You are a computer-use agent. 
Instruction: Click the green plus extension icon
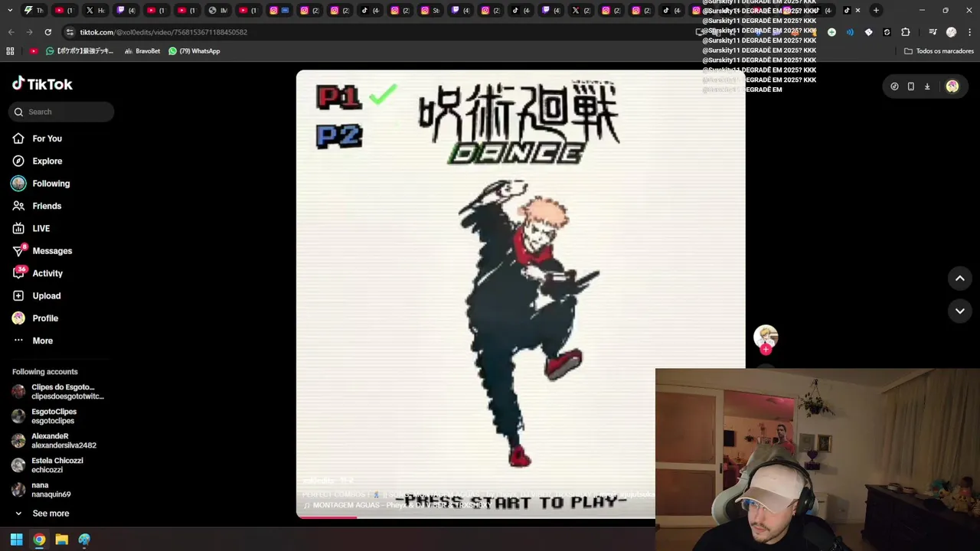point(831,32)
